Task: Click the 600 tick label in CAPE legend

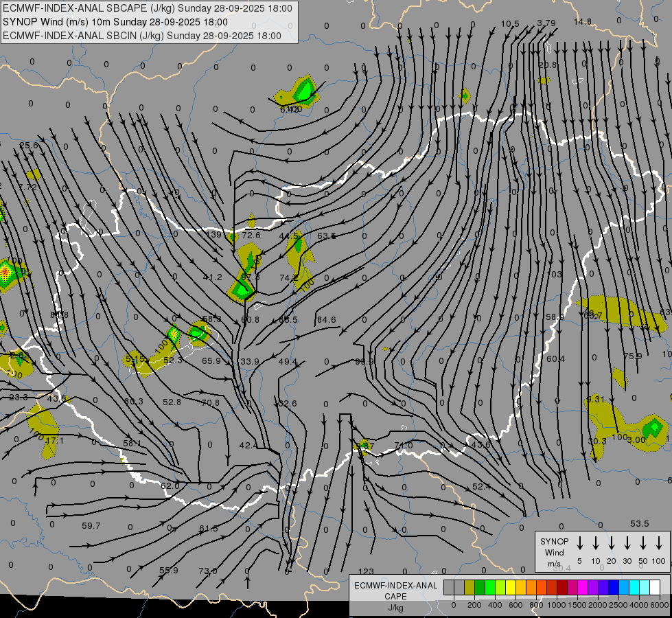Action: [515, 605]
